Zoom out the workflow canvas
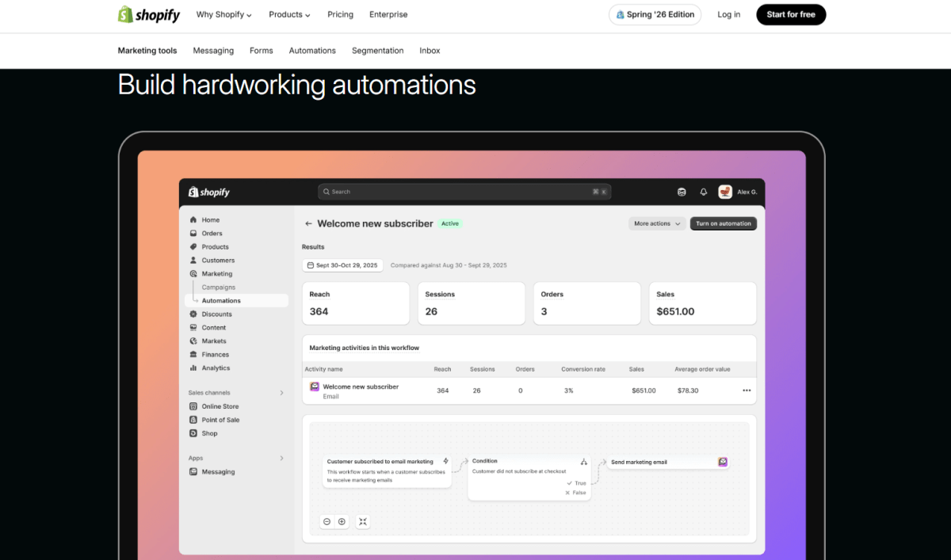This screenshot has height=560, width=951. [327, 522]
